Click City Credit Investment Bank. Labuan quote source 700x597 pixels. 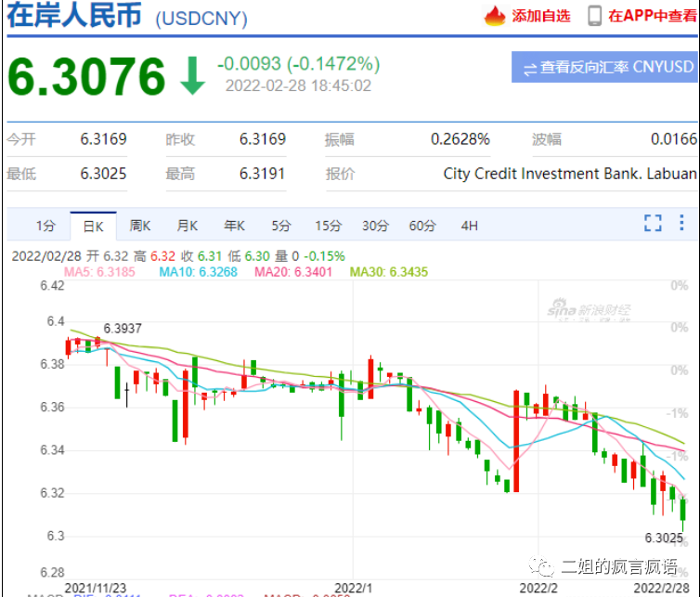(x=570, y=174)
